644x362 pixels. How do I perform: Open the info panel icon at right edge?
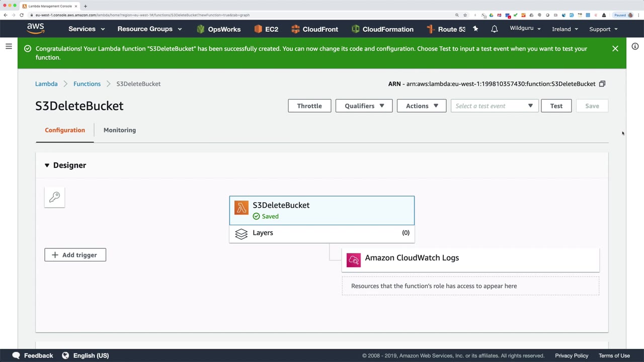635,46
